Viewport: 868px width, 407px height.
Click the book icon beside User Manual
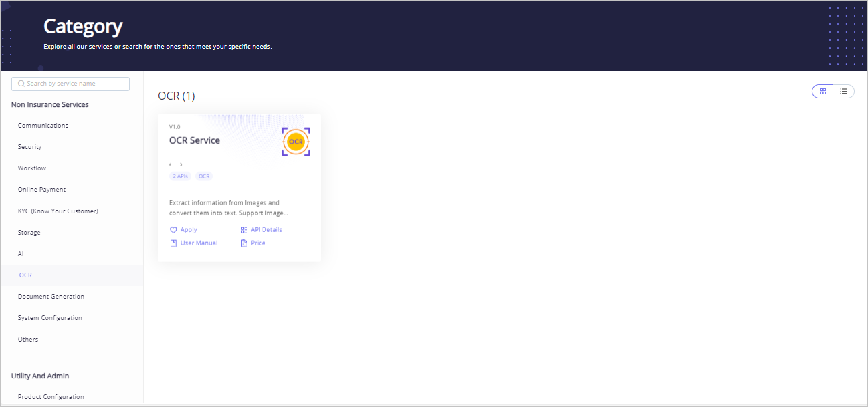click(x=173, y=243)
